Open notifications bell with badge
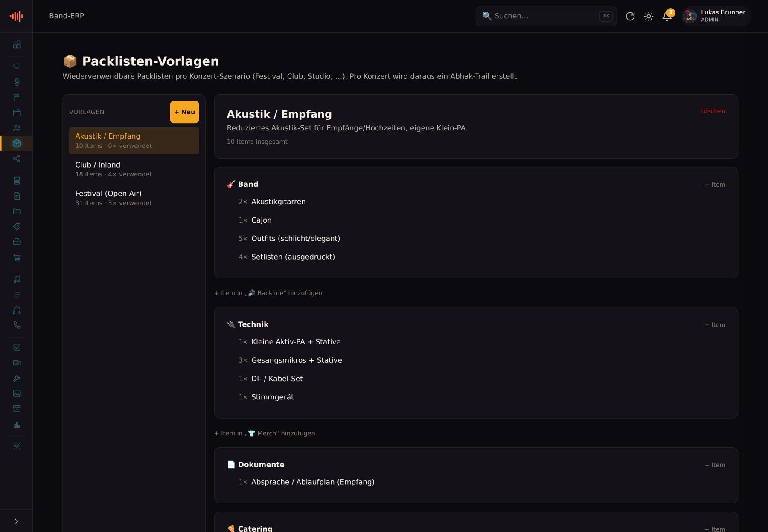The image size is (768, 532). coord(667,16)
